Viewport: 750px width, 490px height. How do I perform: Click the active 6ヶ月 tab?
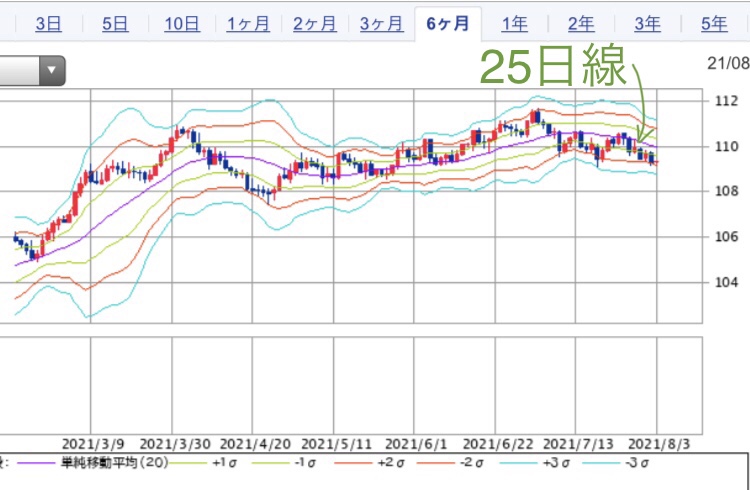(448, 24)
